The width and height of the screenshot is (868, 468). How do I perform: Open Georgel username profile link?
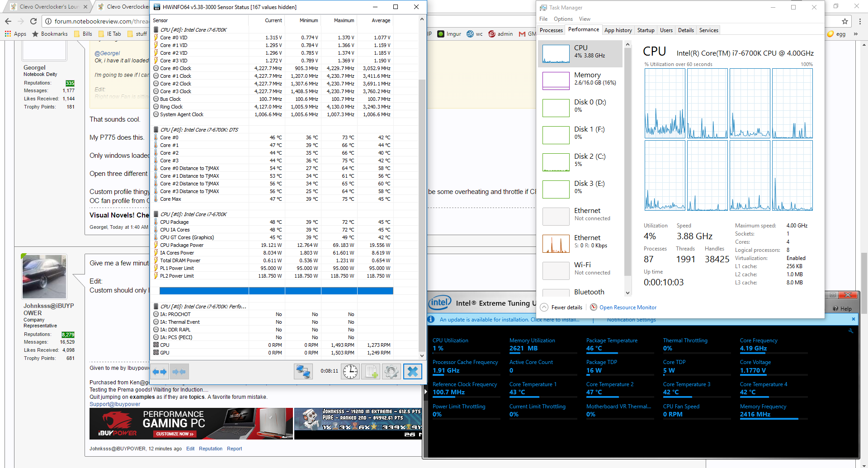point(34,67)
